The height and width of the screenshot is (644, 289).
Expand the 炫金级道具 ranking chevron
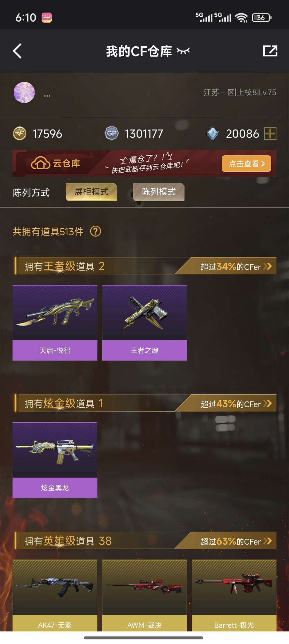pos(267,403)
